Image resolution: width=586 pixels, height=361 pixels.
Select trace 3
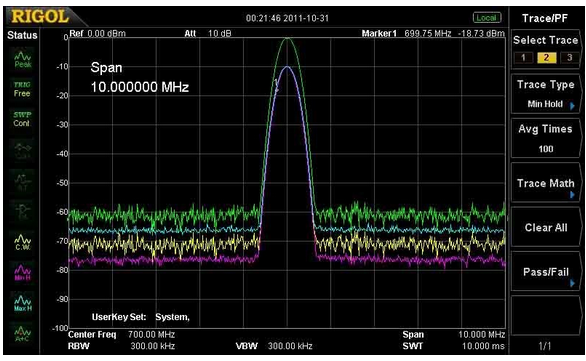569,58
